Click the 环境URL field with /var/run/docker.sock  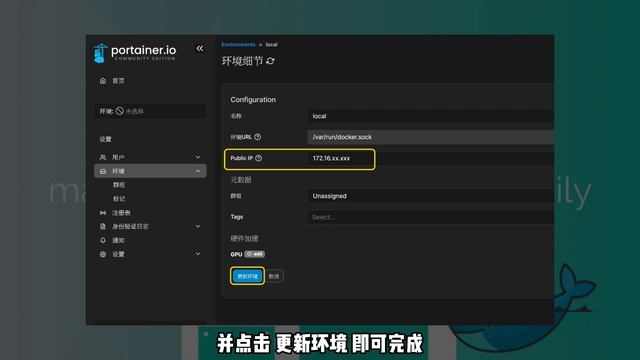click(430, 137)
